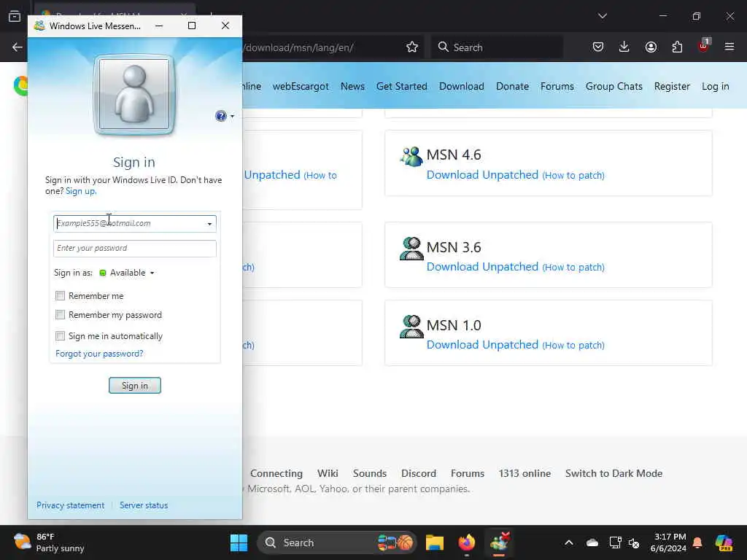Open File Explorer from the taskbar

coord(435,542)
